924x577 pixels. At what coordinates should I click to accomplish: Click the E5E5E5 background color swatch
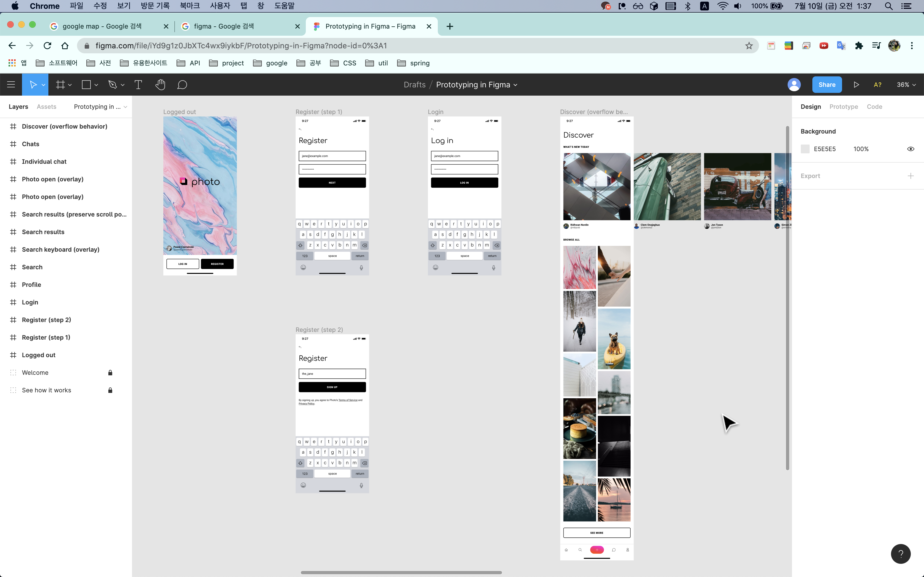click(x=805, y=149)
